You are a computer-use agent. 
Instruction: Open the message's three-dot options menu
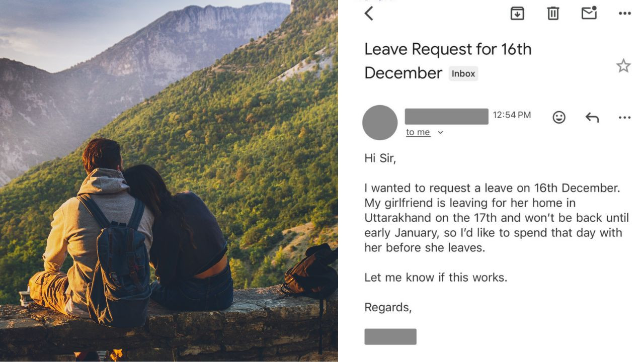point(624,118)
